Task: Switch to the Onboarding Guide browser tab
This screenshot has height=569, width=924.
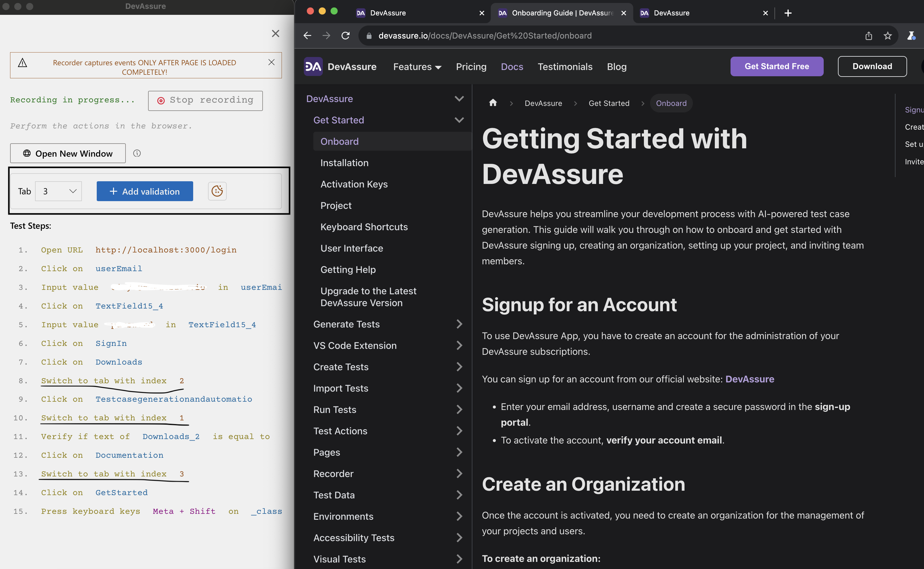Action: coord(553,13)
